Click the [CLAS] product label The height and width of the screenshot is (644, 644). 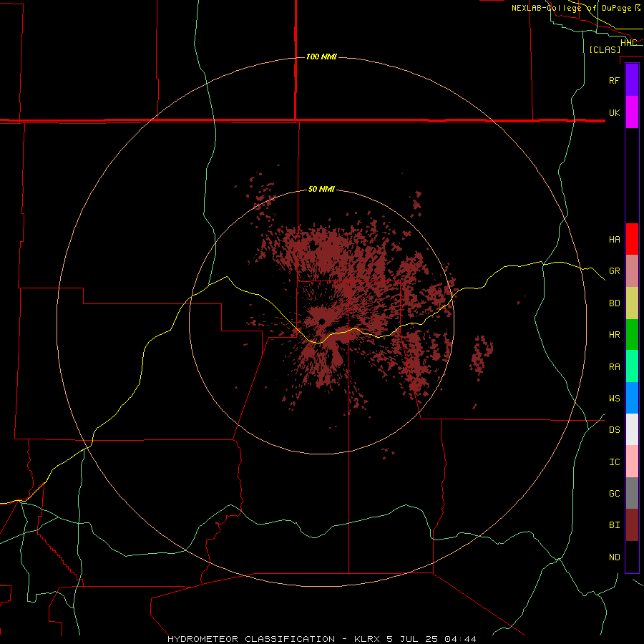point(605,49)
